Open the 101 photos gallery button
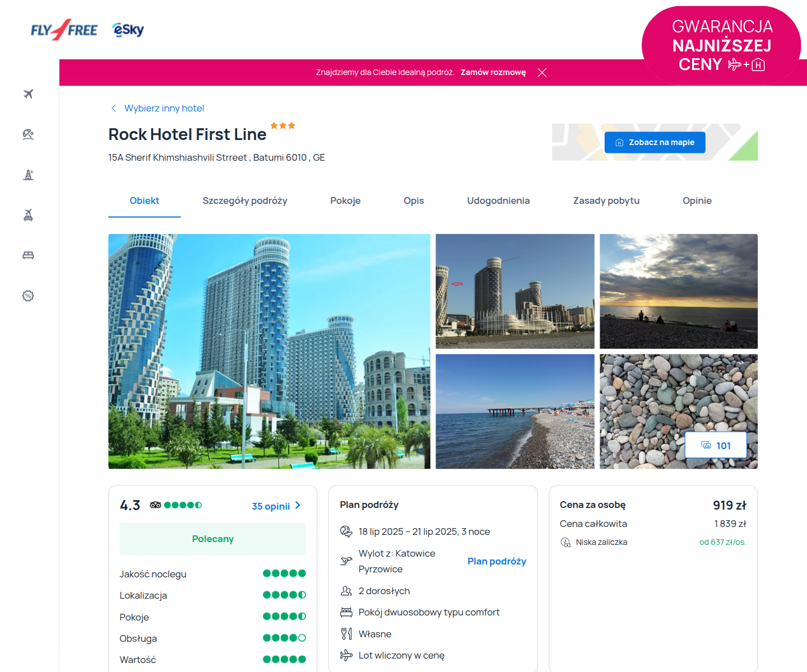Screen dimensions: 807x672 (716, 446)
